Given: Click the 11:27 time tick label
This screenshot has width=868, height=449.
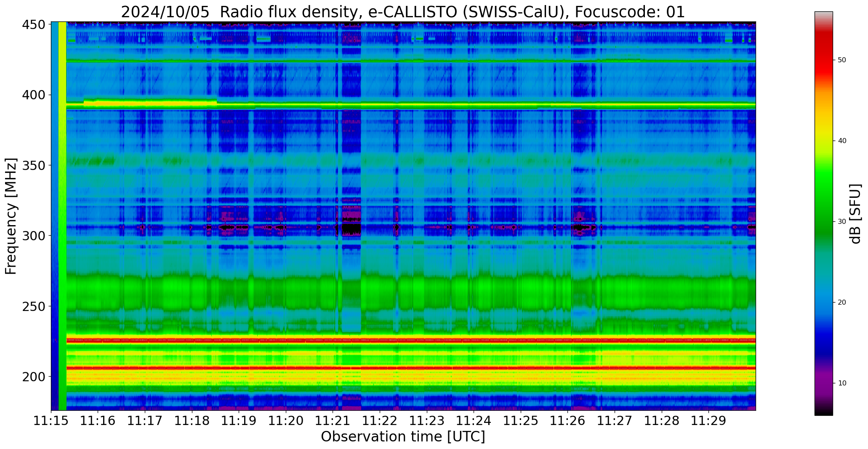Looking at the screenshot, I should (615, 420).
